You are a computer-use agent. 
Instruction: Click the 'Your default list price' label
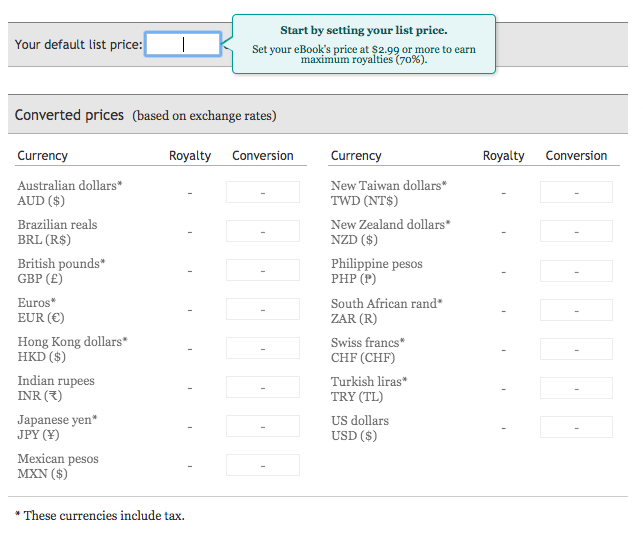point(78,45)
